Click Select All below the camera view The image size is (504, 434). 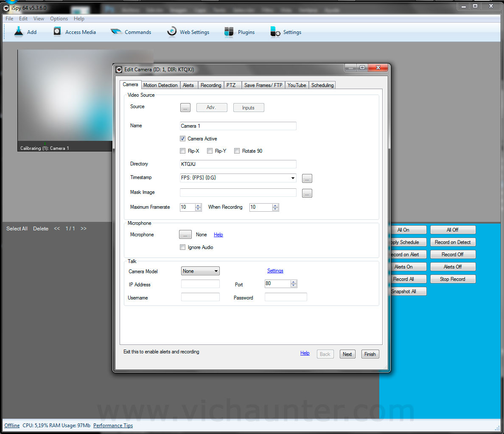pyautogui.click(x=17, y=229)
